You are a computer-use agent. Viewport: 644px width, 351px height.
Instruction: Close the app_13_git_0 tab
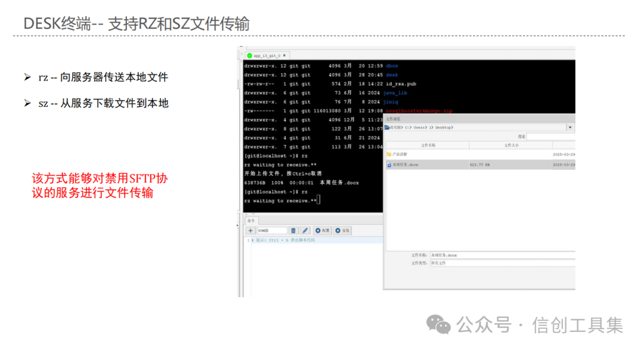click(x=284, y=56)
